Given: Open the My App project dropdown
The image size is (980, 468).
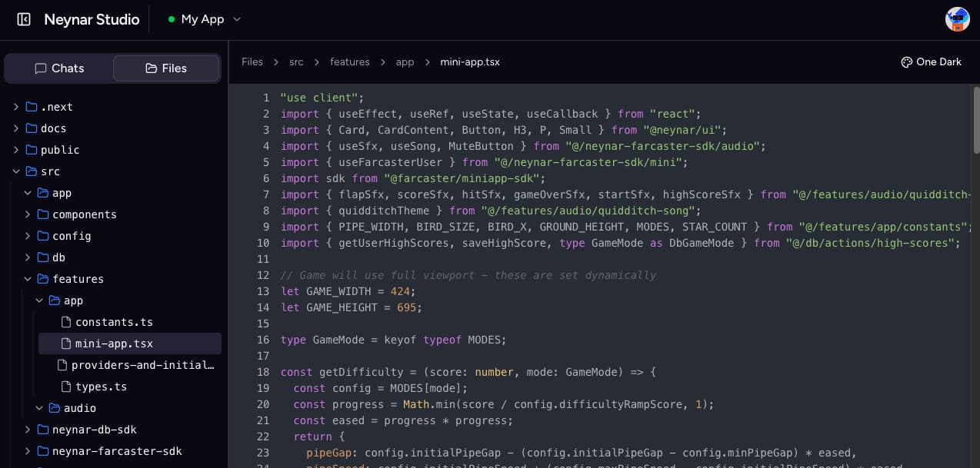Looking at the screenshot, I should point(205,19).
